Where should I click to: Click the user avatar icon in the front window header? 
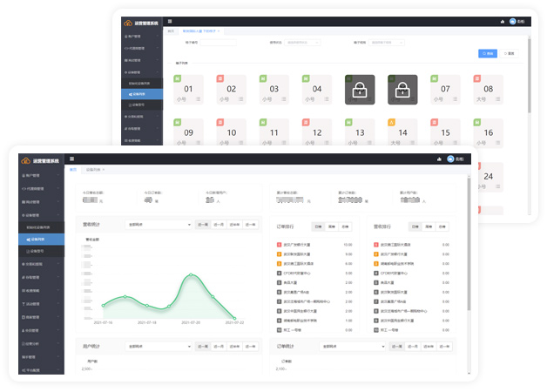tap(450, 159)
